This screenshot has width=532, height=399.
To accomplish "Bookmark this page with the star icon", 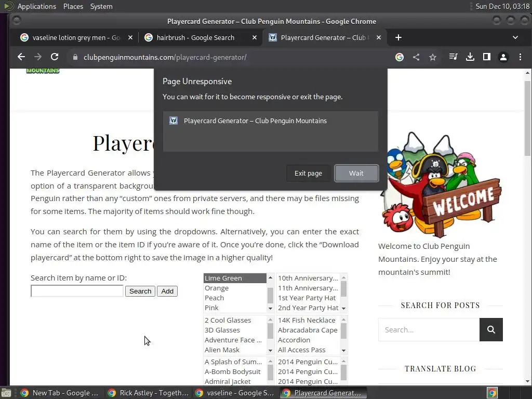I will pos(433,57).
